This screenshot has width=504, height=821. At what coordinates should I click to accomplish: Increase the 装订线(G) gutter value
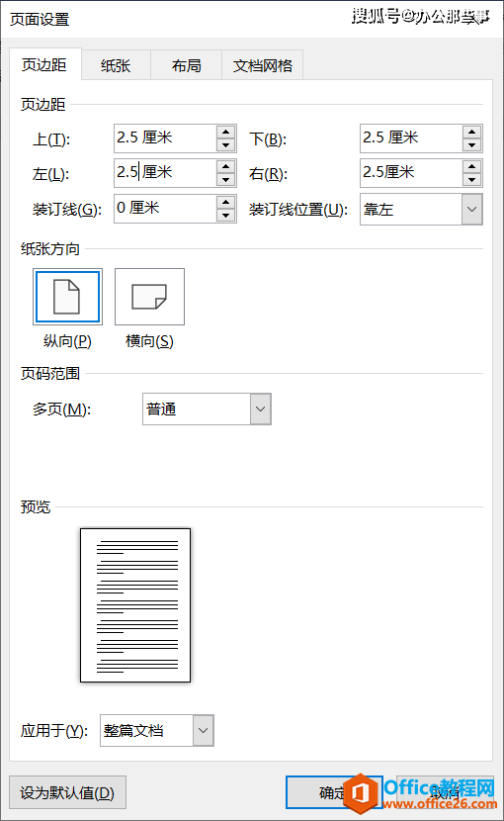[x=225, y=202]
